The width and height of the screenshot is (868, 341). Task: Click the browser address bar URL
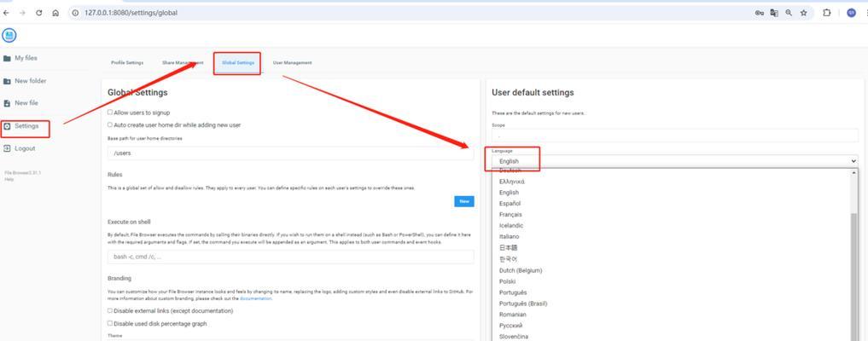coord(131,13)
